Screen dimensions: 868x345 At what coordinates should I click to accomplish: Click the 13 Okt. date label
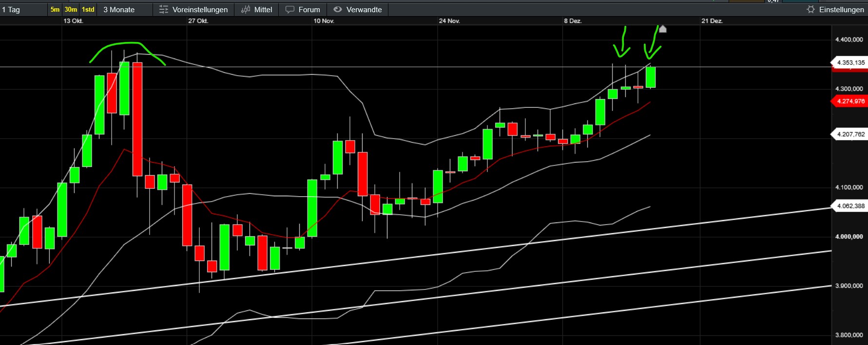point(73,21)
